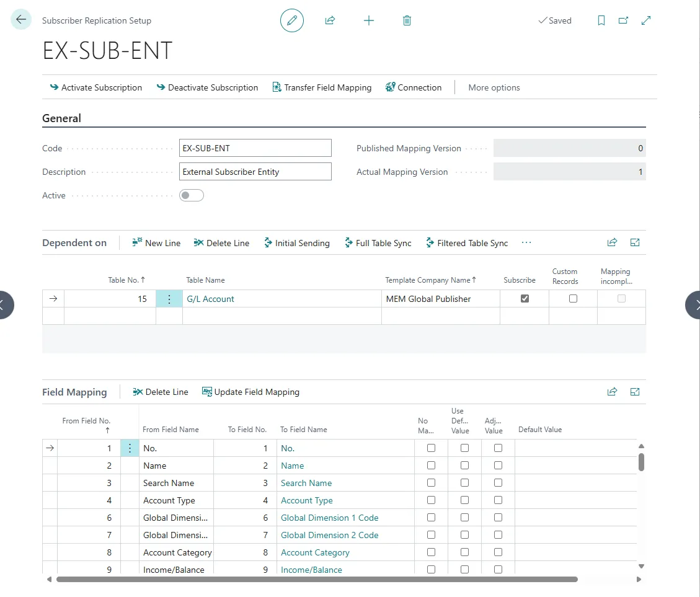Viewport: 700px width, 597px height.
Task: Share the Field Mapping section via its icon
Action: (612, 392)
